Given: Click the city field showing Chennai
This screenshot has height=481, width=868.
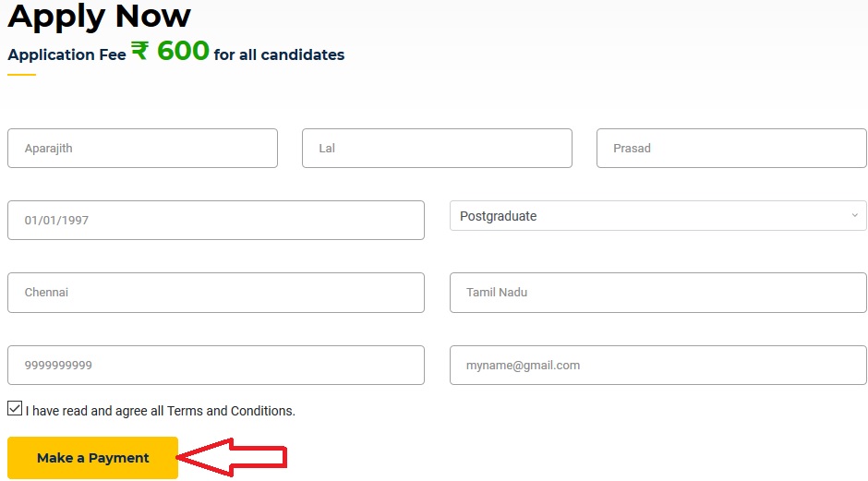Looking at the screenshot, I should 216,293.
